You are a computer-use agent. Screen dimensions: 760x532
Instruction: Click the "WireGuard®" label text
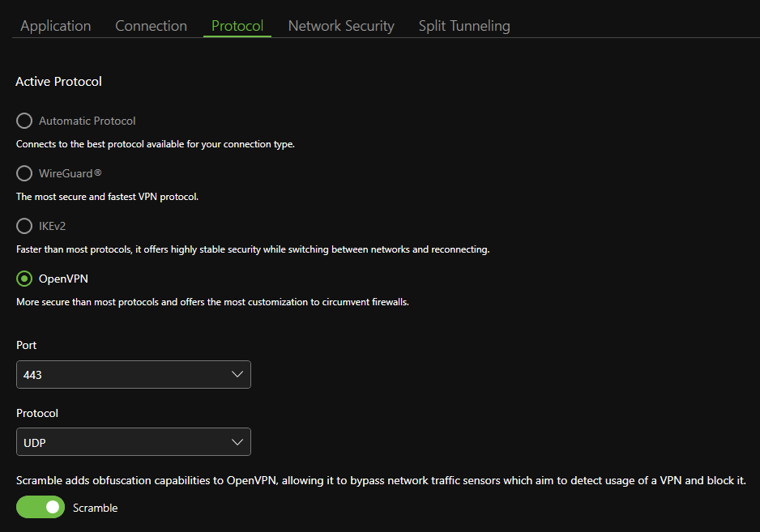pyautogui.click(x=70, y=173)
